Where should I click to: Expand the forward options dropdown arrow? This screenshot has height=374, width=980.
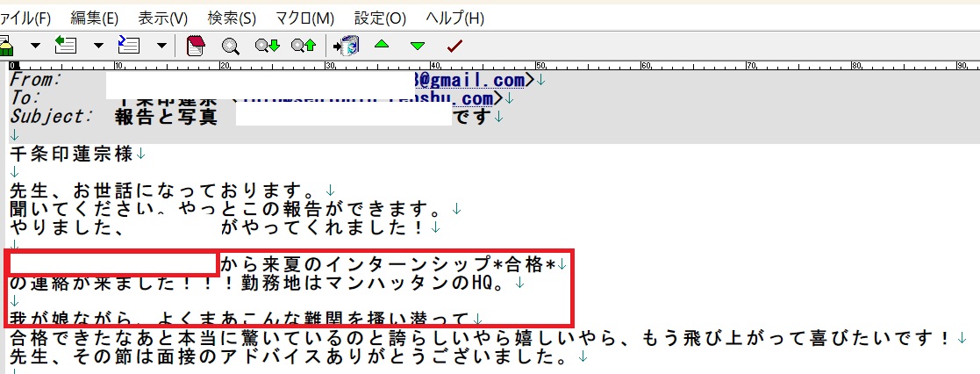(x=161, y=46)
